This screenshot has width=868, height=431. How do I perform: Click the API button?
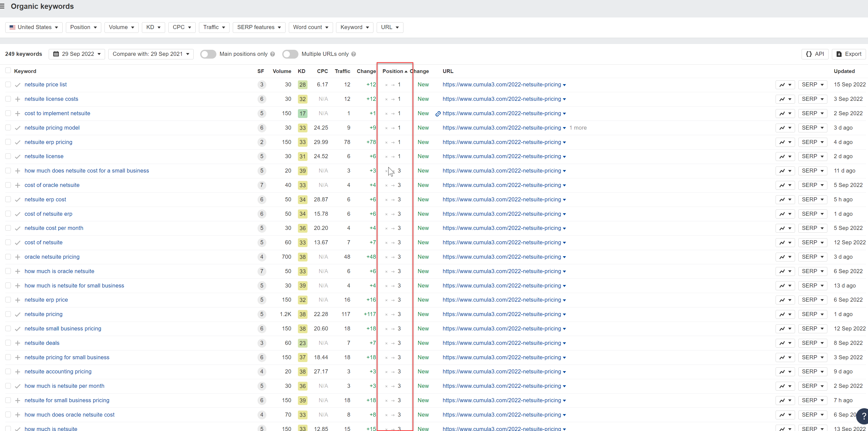(815, 54)
